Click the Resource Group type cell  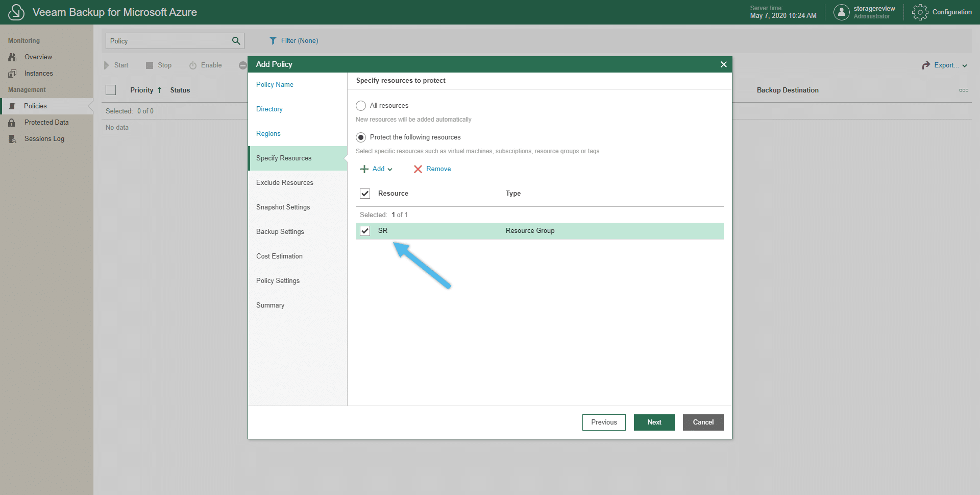point(530,231)
